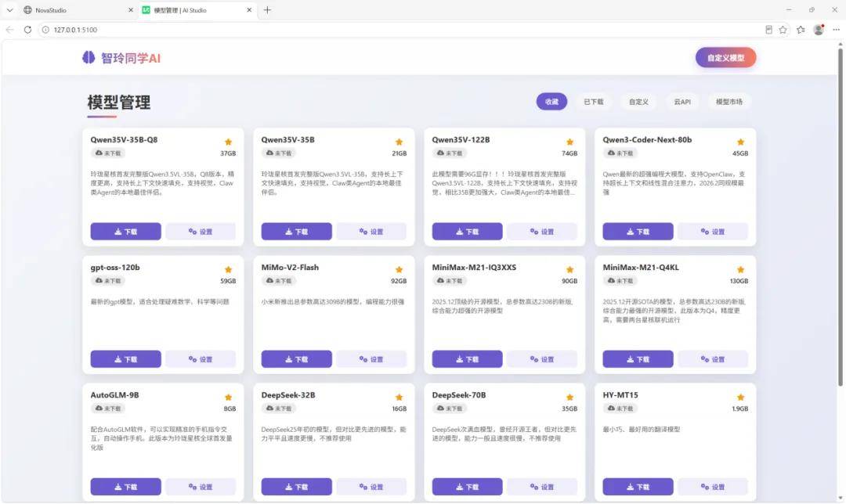Open settings for Qwen35V-122B
This screenshot has height=504, width=846.
click(542, 231)
